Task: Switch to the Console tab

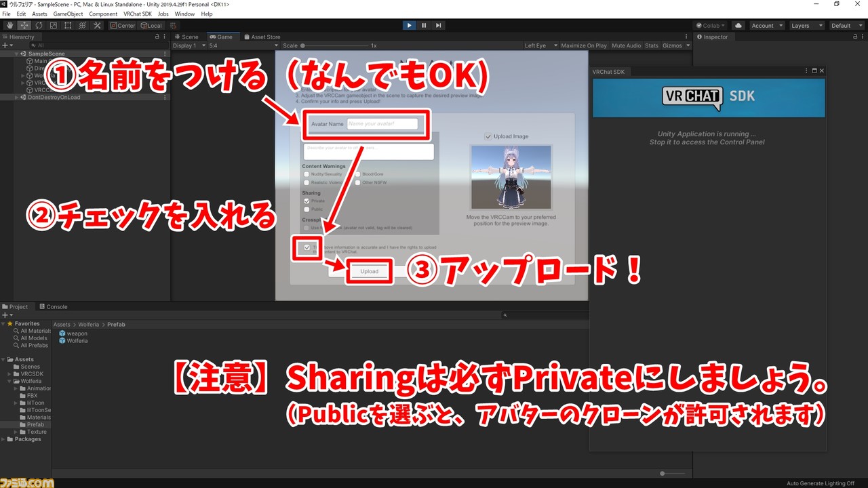Action: (53, 306)
